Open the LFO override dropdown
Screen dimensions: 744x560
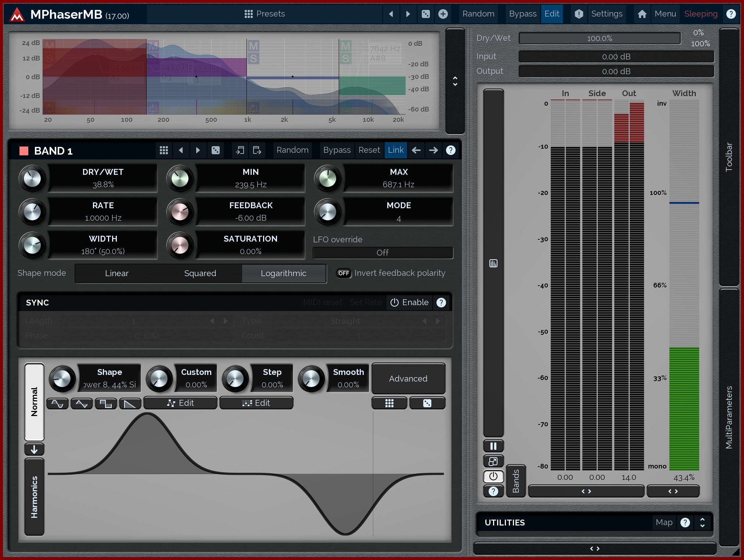click(x=382, y=253)
